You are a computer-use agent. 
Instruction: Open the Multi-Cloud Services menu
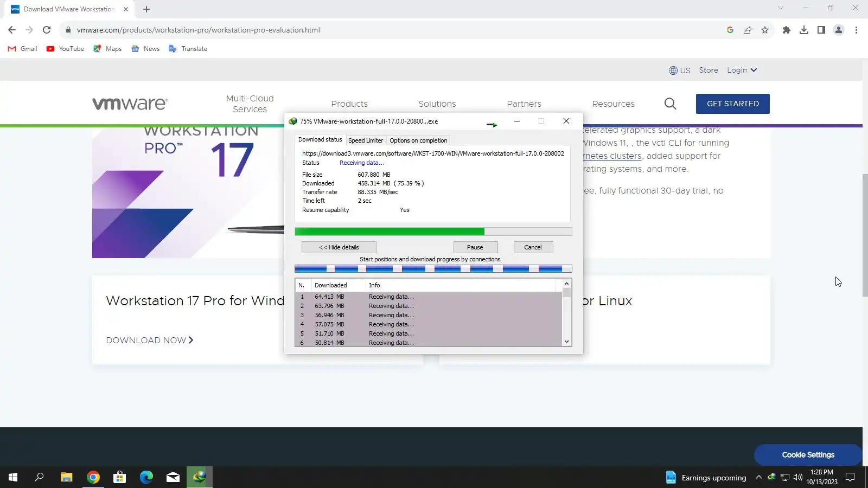pos(250,104)
